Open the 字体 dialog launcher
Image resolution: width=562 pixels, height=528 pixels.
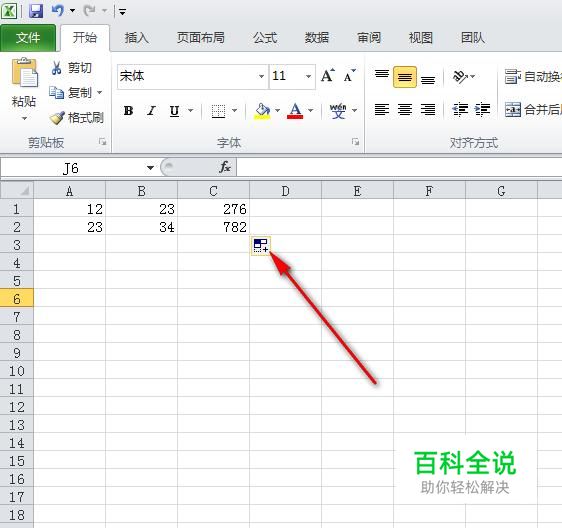tap(355, 142)
